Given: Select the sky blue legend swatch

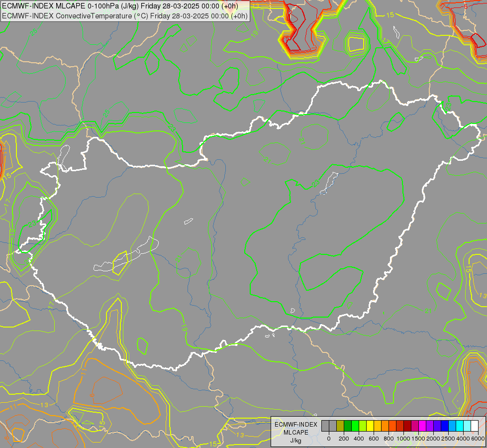Looking at the screenshot, I should click(x=452, y=426).
